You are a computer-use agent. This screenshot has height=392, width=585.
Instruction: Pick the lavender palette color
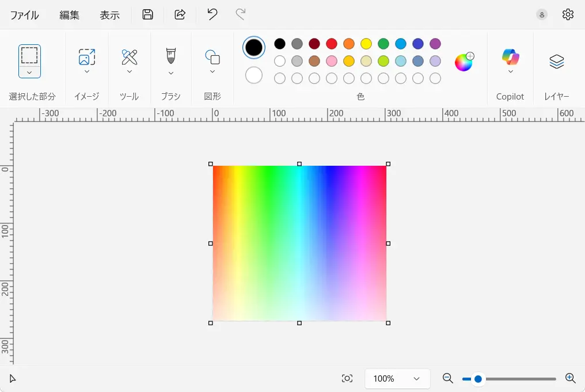pyautogui.click(x=435, y=61)
